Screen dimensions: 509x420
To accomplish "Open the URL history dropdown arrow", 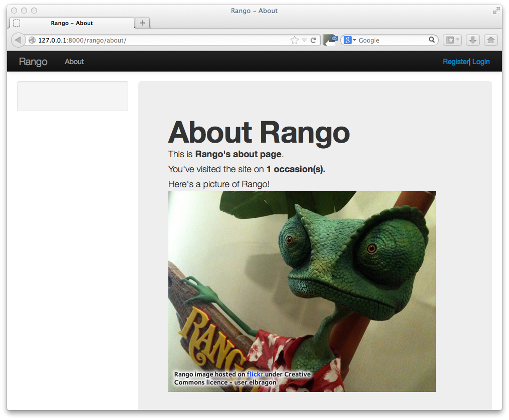I will click(x=304, y=40).
